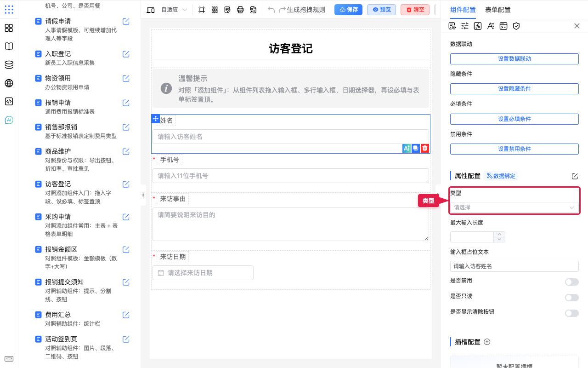588x368 pixels.
Task: Toggle the 是否显示清除按钮 switch
Action: 572,313
